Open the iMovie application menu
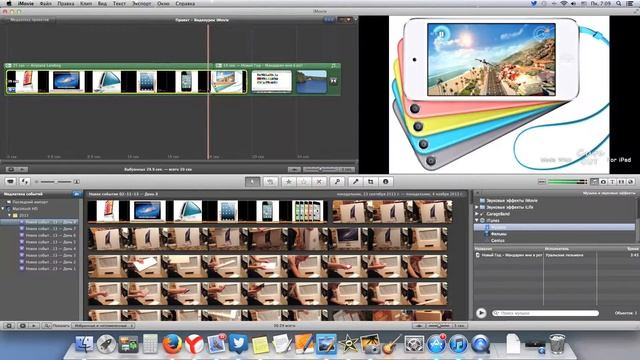This screenshot has height=360, width=640. pyautogui.click(x=26, y=4)
